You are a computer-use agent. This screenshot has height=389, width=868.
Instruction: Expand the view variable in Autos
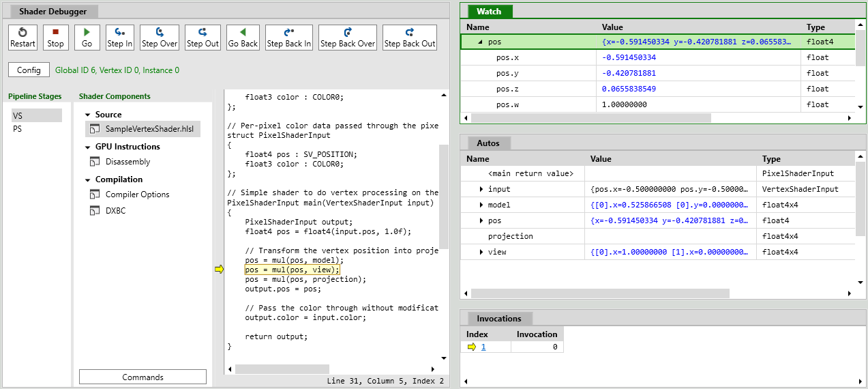click(x=481, y=253)
